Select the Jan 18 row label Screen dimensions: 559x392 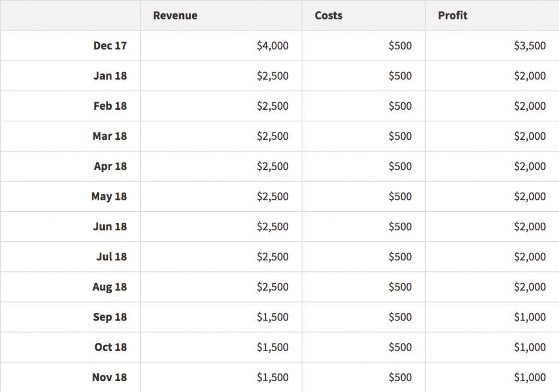coord(110,76)
